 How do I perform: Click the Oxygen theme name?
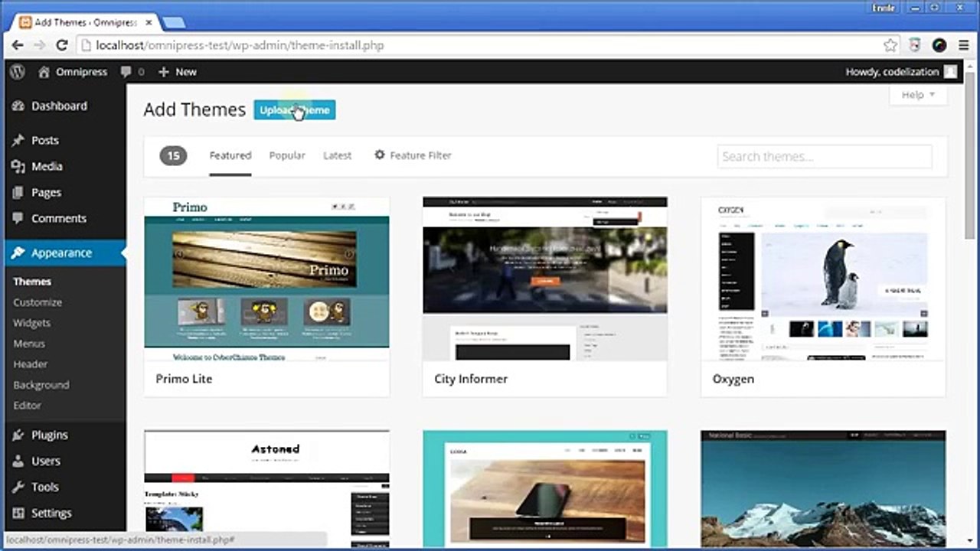(733, 379)
